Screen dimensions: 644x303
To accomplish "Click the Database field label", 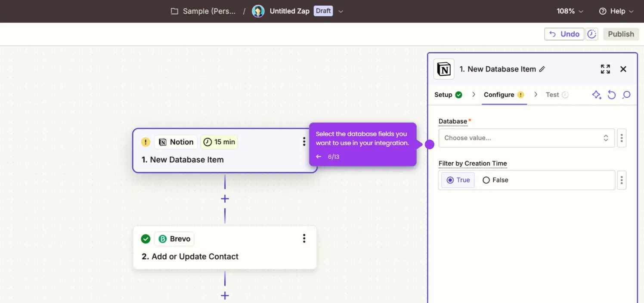I will (x=453, y=121).
